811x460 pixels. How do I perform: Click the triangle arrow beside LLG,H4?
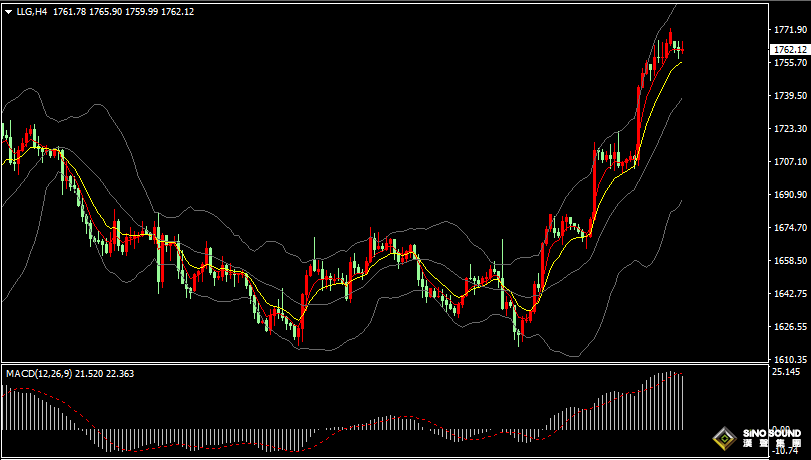coord(9,12)
